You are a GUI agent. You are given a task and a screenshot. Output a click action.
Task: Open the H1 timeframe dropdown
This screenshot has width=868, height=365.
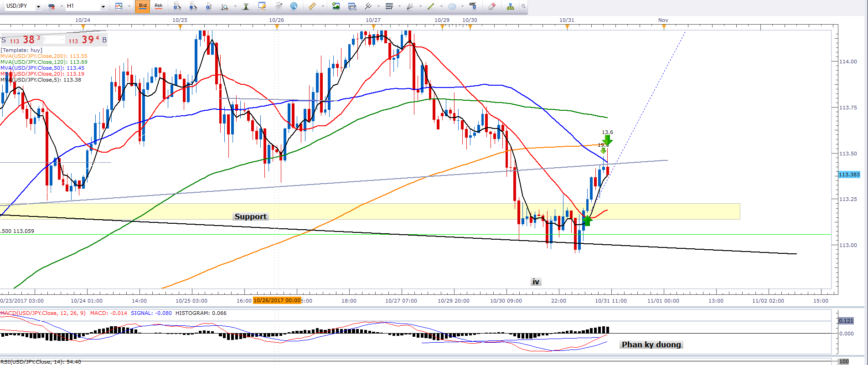[103, 6]
